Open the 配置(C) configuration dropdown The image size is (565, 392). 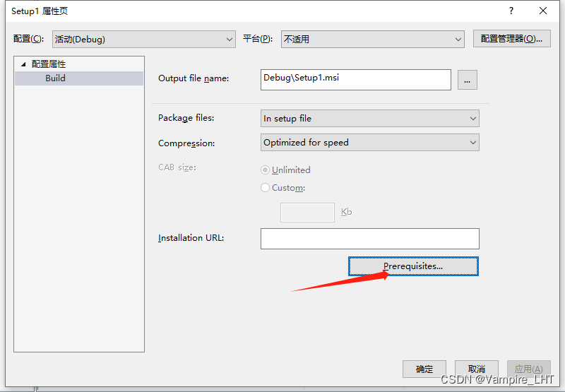144,39
